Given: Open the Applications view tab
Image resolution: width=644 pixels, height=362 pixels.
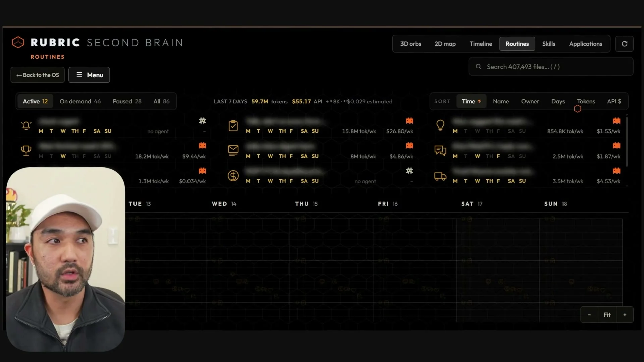Looking at the screenshot, I should tap(586, 44).
